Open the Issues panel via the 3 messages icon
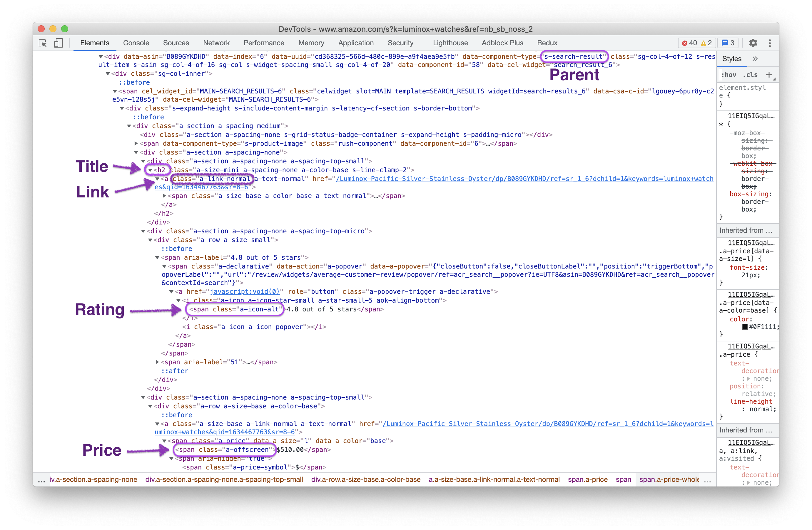 click(729, 43)
